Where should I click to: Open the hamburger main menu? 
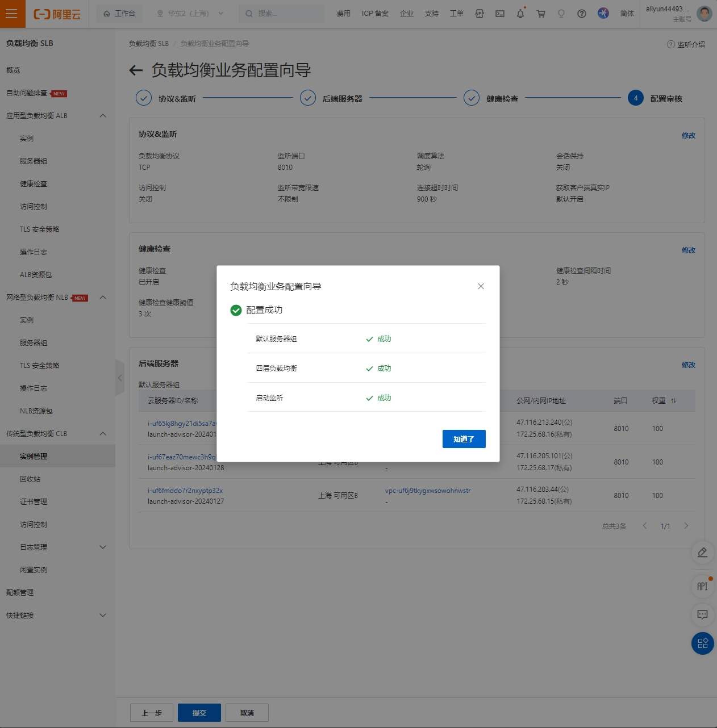(x=12, y=14)
